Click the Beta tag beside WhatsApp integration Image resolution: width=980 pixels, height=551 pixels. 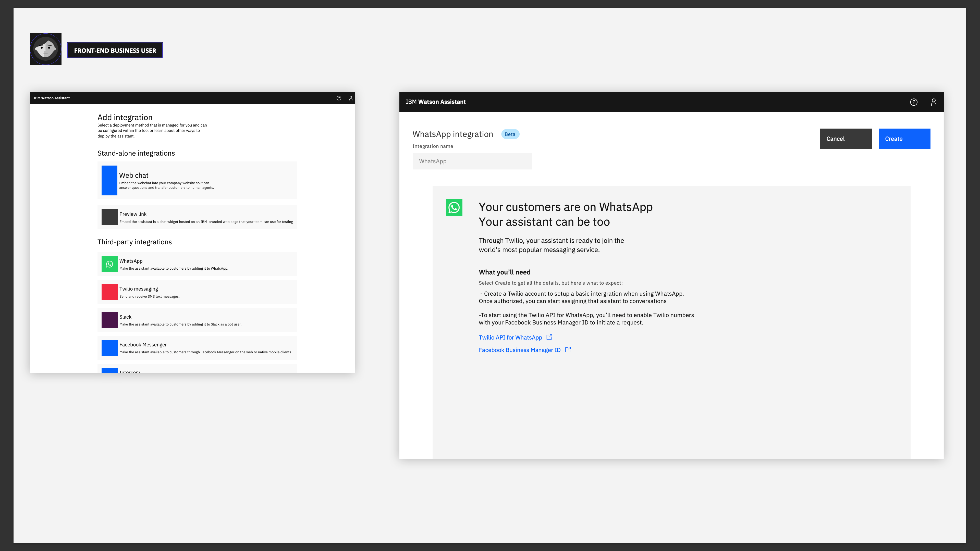pyautogui.click(x=510, y=134)
